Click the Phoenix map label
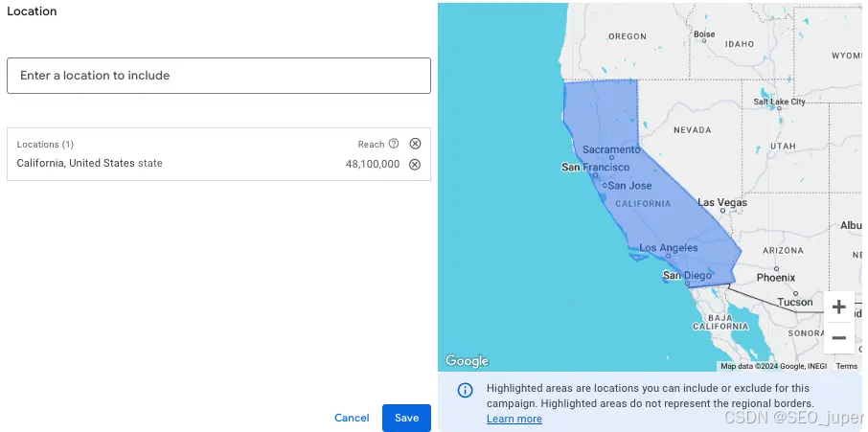The height and width of the screenshot is (432, 868). pyautogui.click(x=776, y=278)
